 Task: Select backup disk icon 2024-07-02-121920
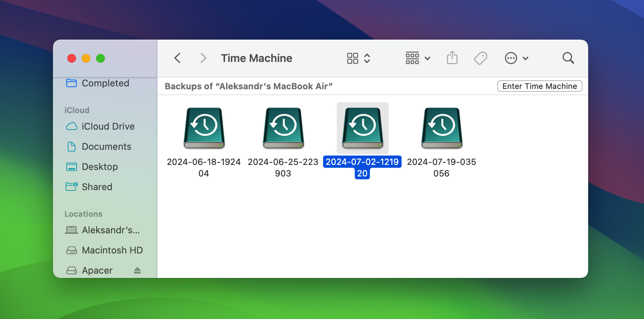[363, 128]
